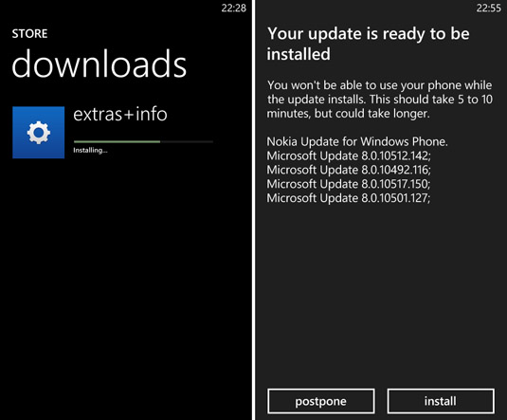Tap the 22:28 clock in status bar

[x=234, y=8]
